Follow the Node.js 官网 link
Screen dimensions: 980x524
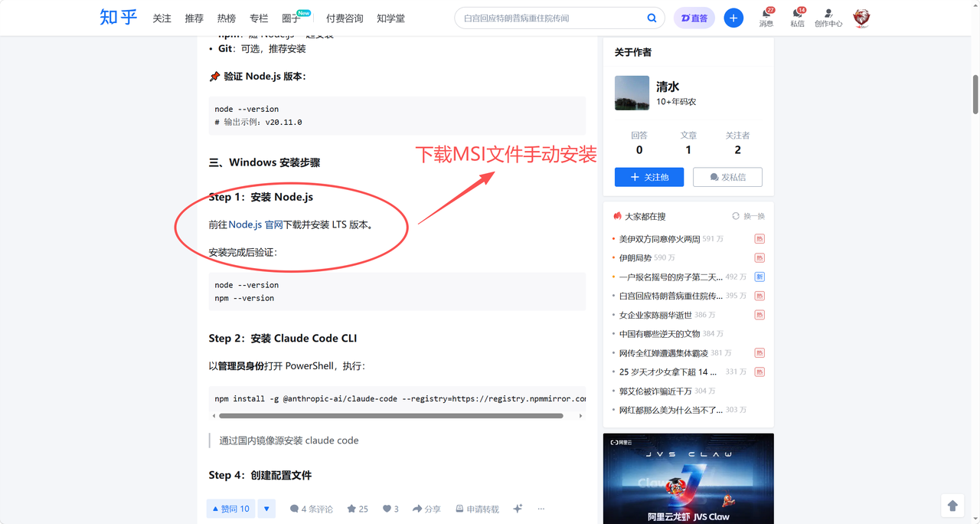tap(256, 224)
